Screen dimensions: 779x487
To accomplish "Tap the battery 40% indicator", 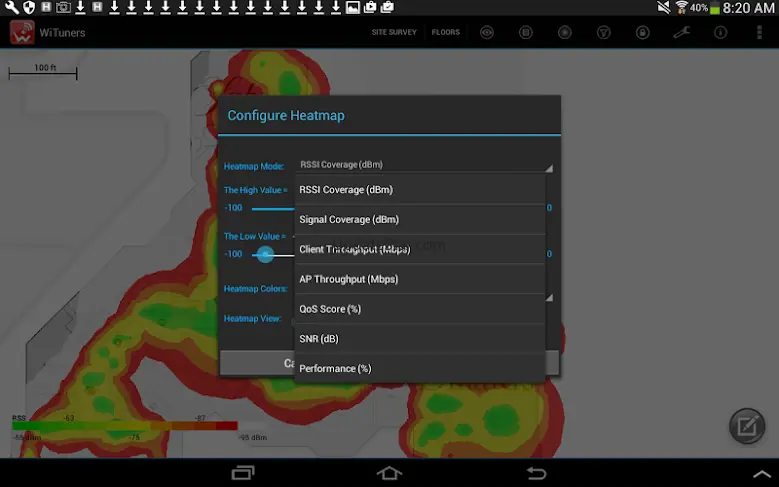I will click(x=705, y=8).
